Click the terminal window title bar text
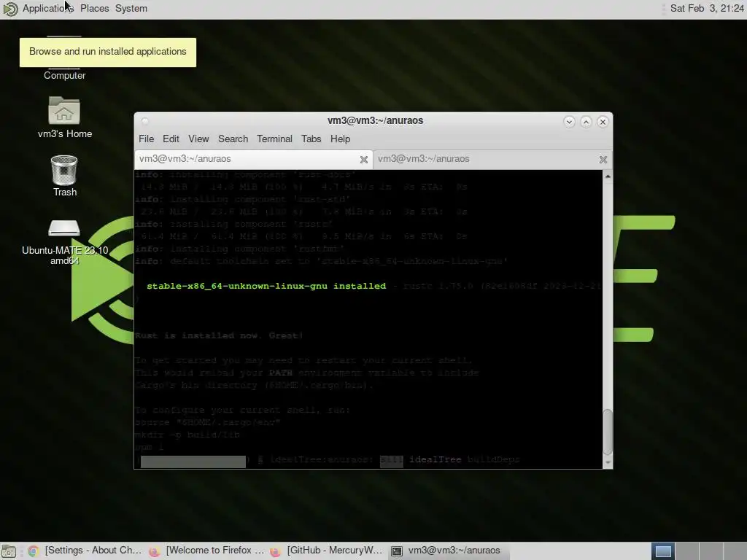 coord(376,120)
